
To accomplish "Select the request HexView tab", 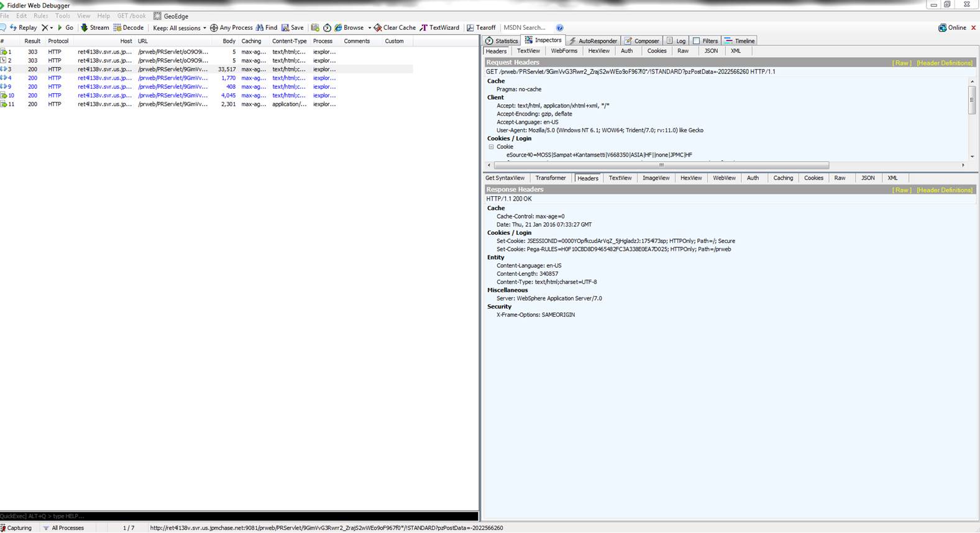I will click(x=599, y=51).
